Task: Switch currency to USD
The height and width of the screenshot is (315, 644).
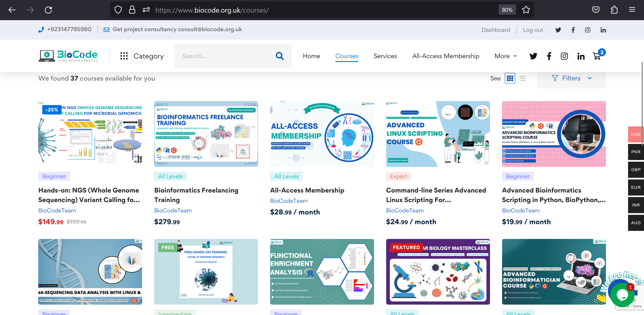Action: [x=636, y=134]
